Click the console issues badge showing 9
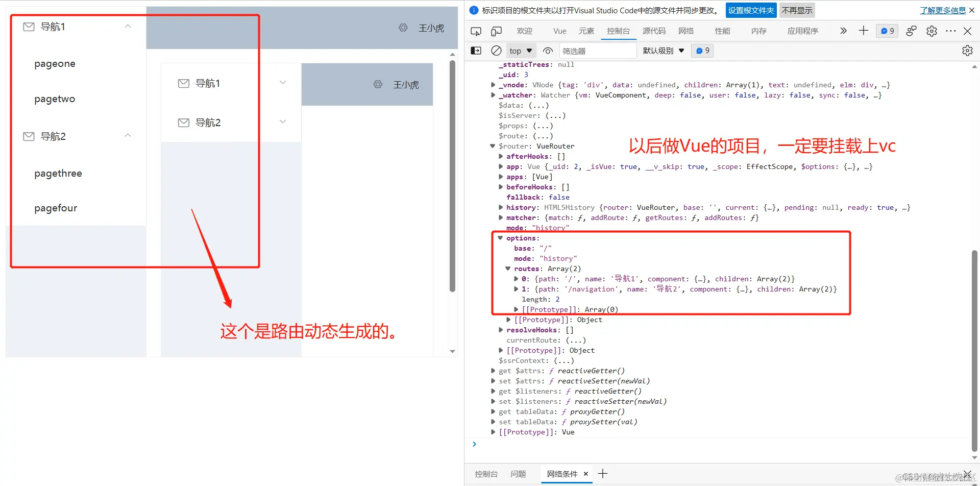Image resolution: width=980 pixels, height=486 pixels. tap(702, 51)
